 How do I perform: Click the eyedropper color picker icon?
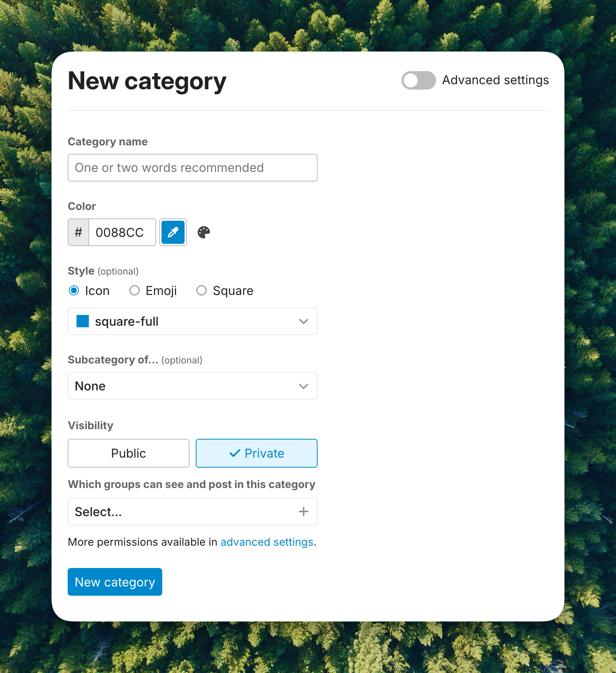pos(173,232)
